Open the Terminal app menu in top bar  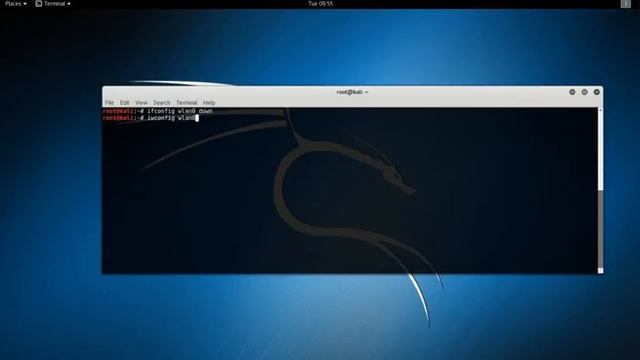pyautogui.click(x=53, y=4)
